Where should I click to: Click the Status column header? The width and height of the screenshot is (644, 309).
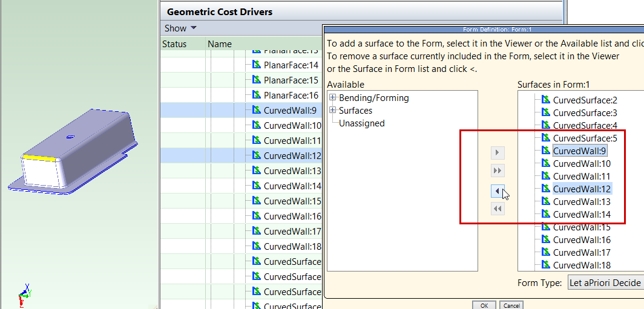pos(174,44)
